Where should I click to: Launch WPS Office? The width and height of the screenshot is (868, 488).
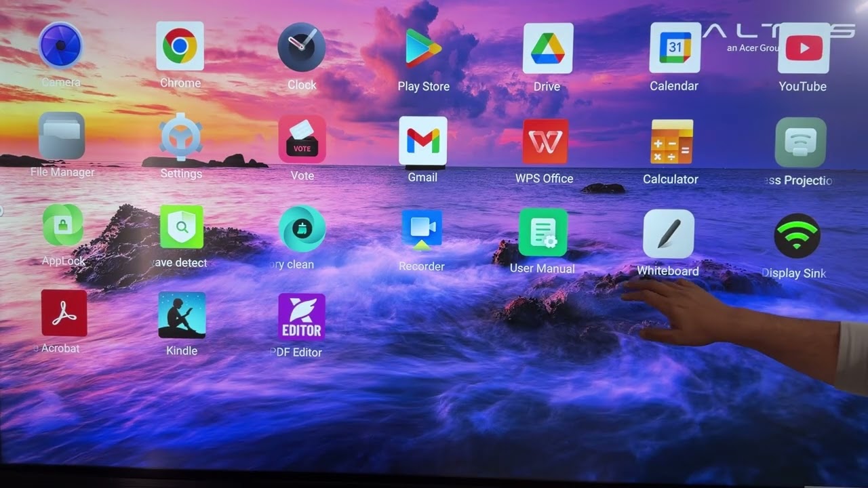point(546,142)
